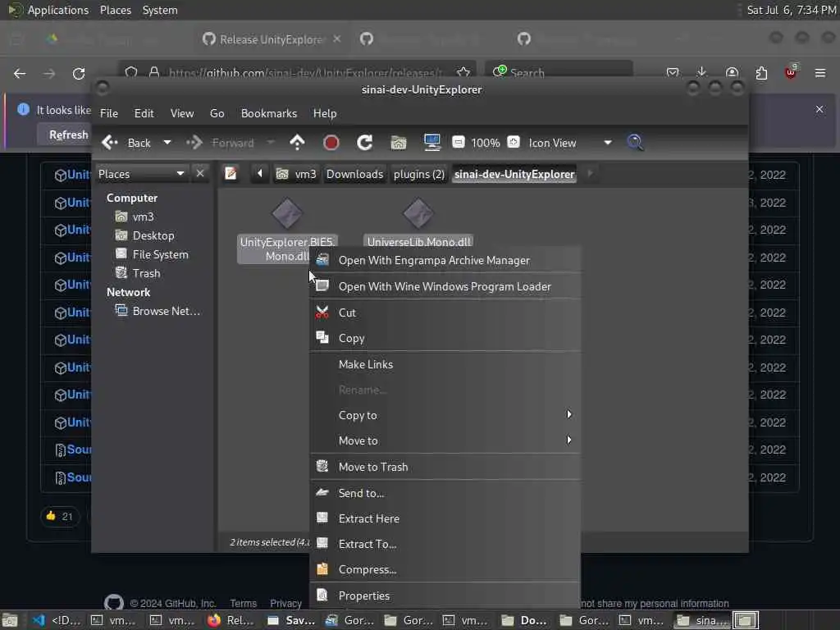Zoom in with the plus icon
Image resolution: width=840 pixels, height=630 pixels.
click(x=514, y=142)
